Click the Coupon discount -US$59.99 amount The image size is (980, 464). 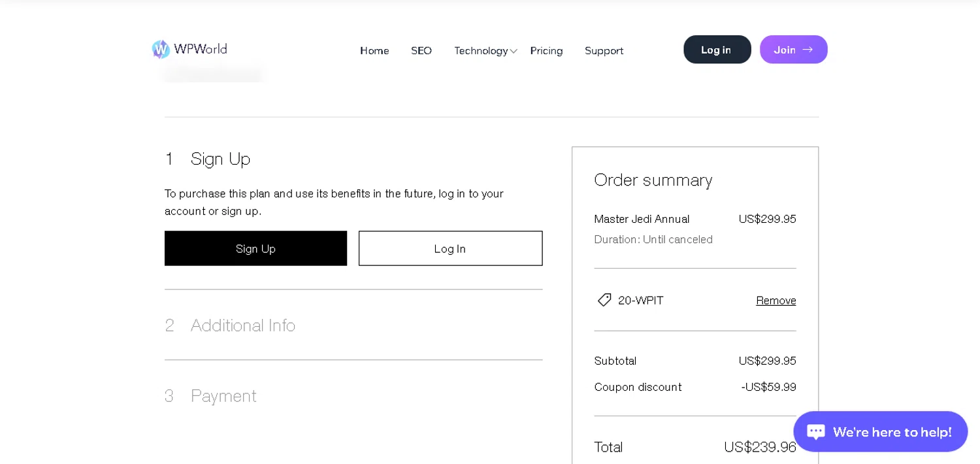pos(768,387)
